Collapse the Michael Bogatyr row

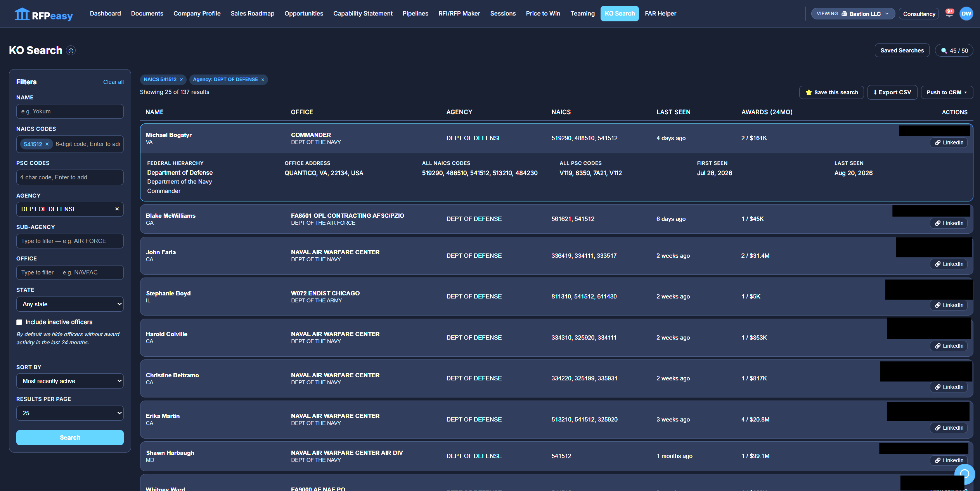[x=556, y=139]
